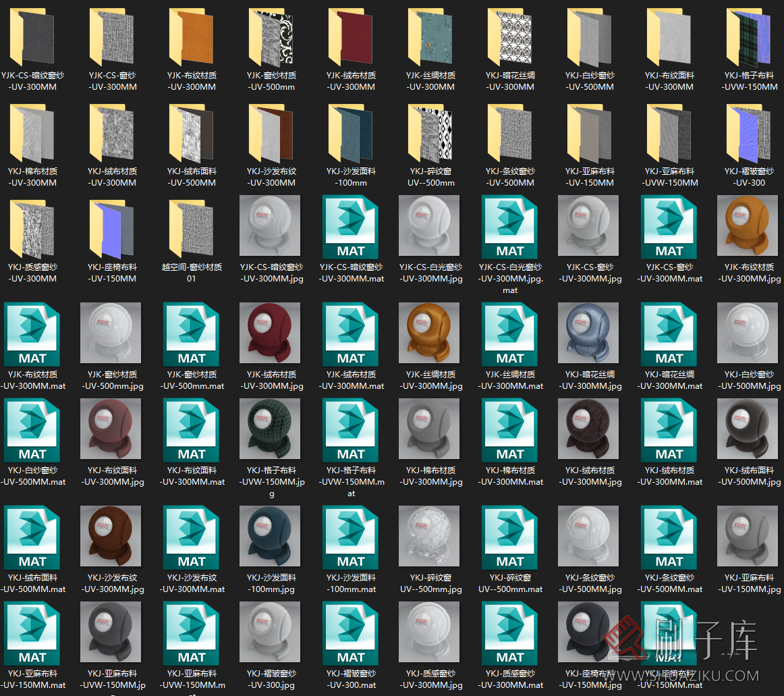Open the YKJ-暗花丝绸-UV-300MM.jpg blue sphere thumbnail
Viewport: 784px width, 696px height.
(x=590, y=333)
